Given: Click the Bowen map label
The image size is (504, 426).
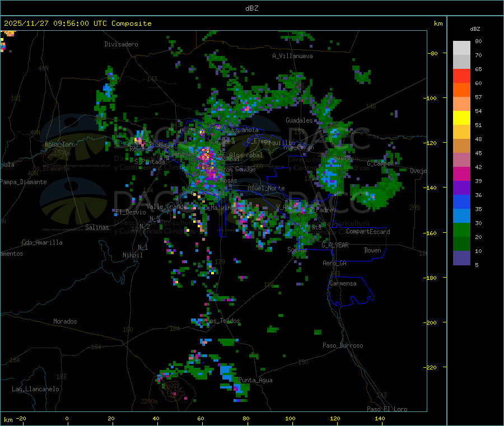Looking at the screenshot, I should (373, 250).
